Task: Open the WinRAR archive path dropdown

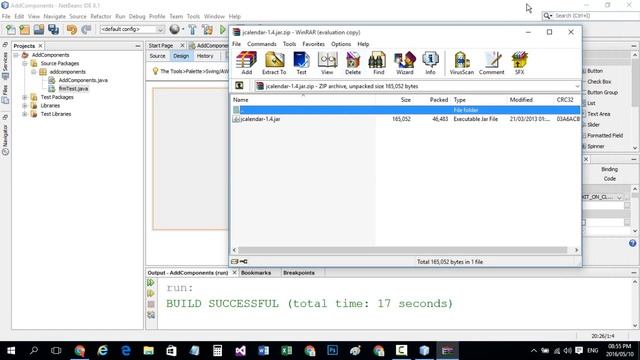Action: tap(577, 86)
